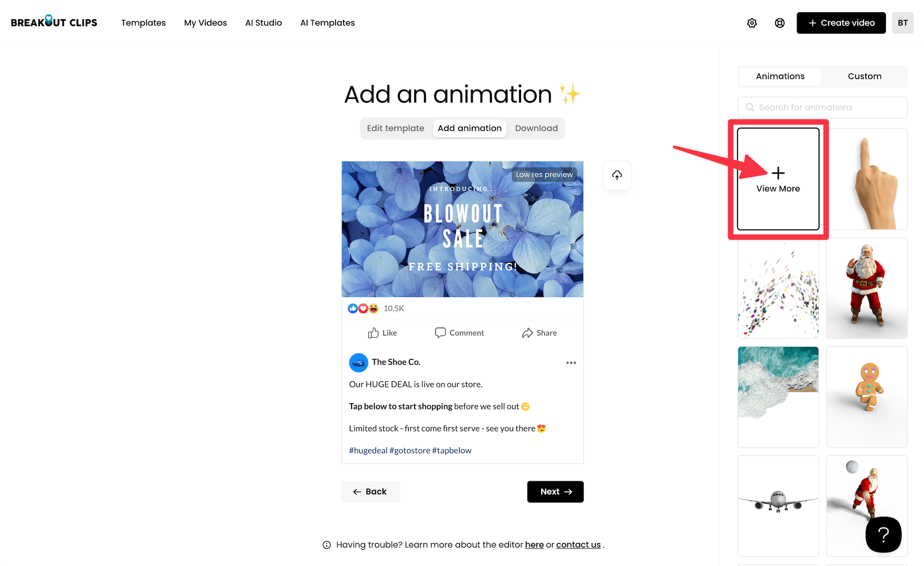
Task: Click the three-dot menu on The Shoe Co. post
Action: coord(571,362)
